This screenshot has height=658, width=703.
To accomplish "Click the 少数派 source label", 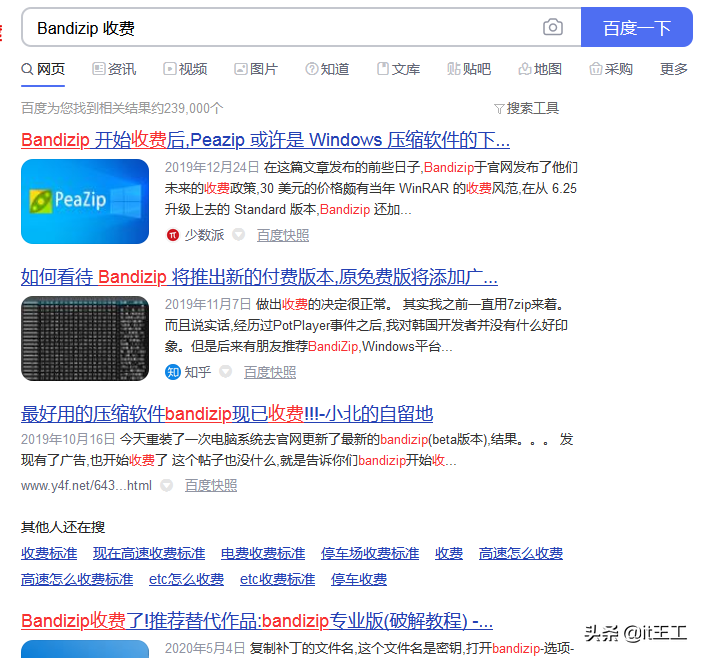I will point(204,235).
